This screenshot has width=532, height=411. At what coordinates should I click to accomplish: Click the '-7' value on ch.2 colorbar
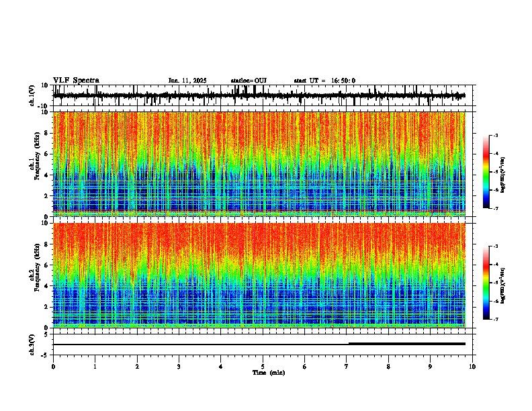click(x=495, y=320)
